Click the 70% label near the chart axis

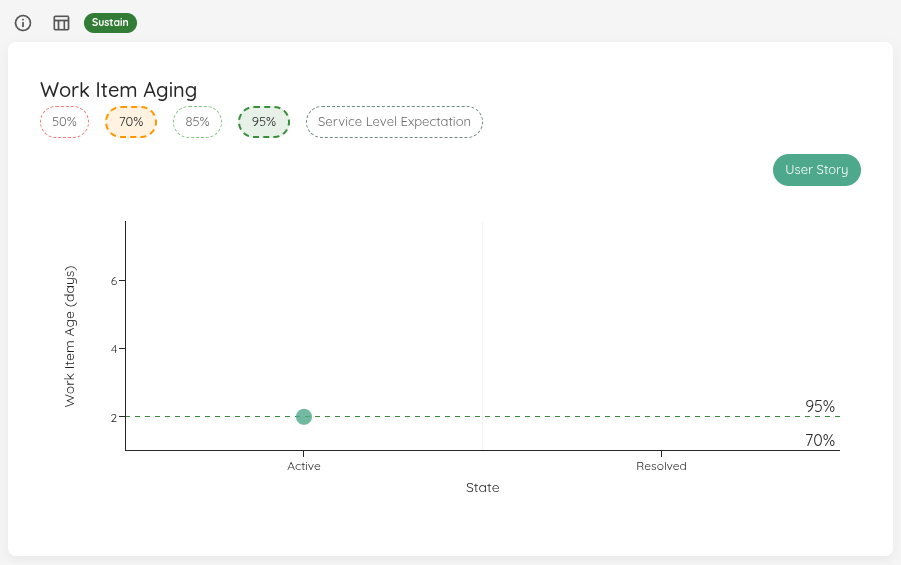820,440
